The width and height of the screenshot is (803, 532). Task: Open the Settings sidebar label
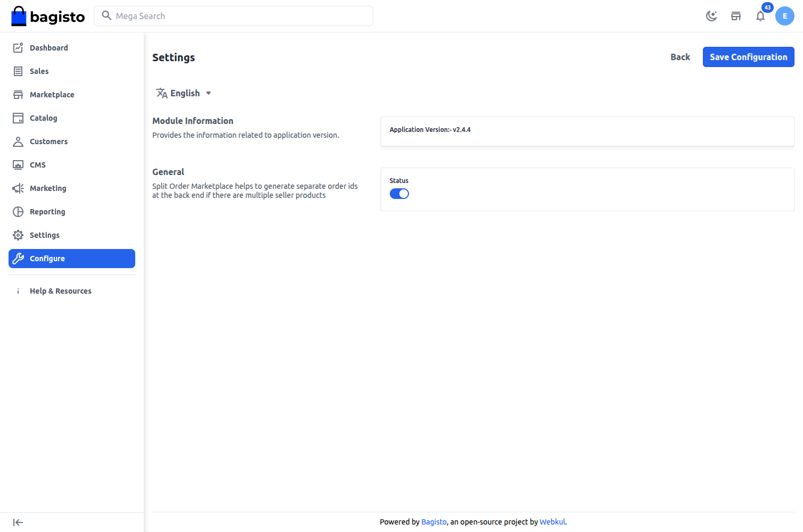pyautogui.click(x=45, y=235)
